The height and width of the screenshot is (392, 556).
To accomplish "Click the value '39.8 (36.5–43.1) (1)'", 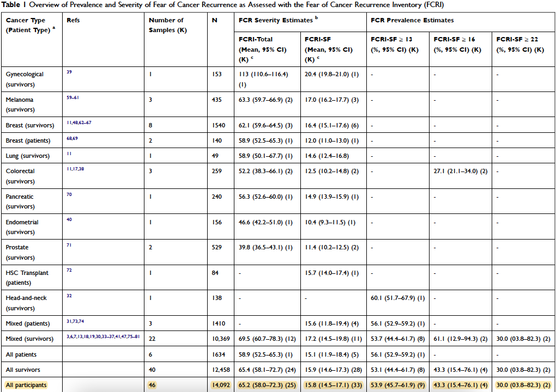I will [265, 248].
